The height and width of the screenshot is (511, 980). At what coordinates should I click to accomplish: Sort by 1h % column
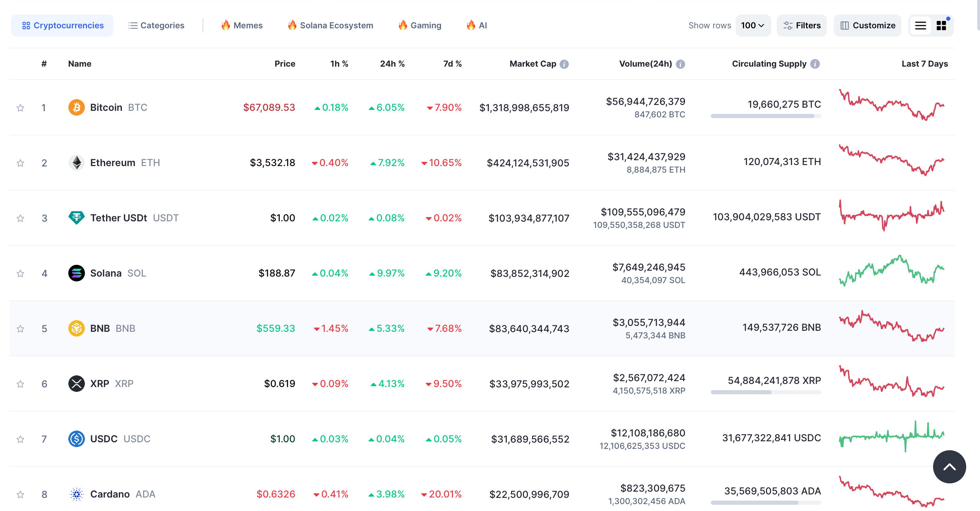[x=339, y=64]
